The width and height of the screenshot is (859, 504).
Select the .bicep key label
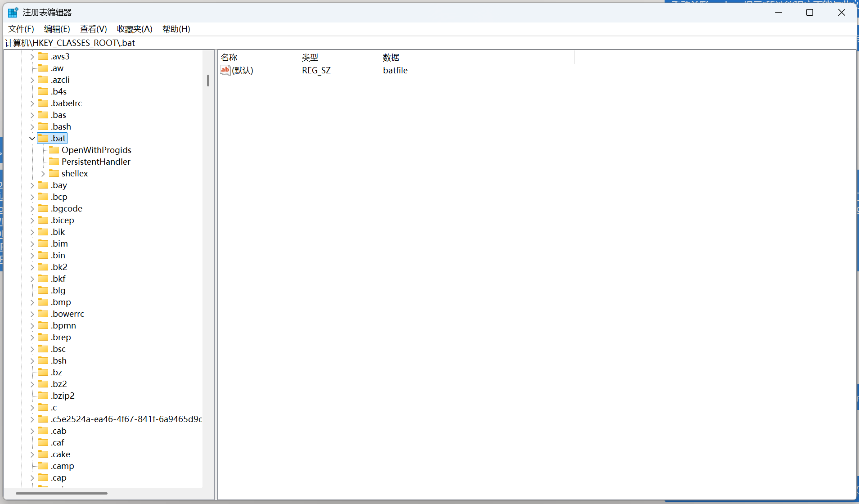coord(63,220)
